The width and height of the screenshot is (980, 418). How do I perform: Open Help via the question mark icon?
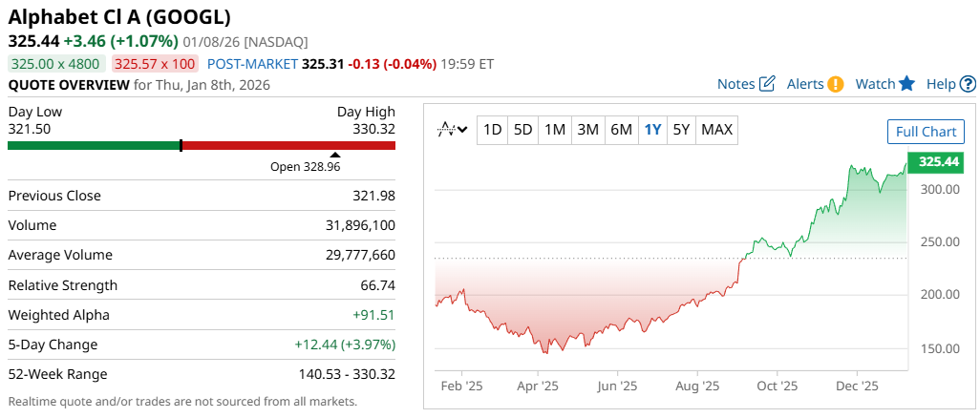tap(968, 84)
